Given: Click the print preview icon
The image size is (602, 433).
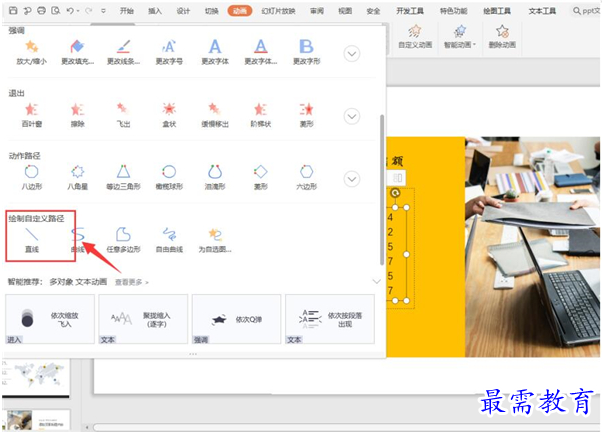Looking at the screenshot, I should 56,11.
